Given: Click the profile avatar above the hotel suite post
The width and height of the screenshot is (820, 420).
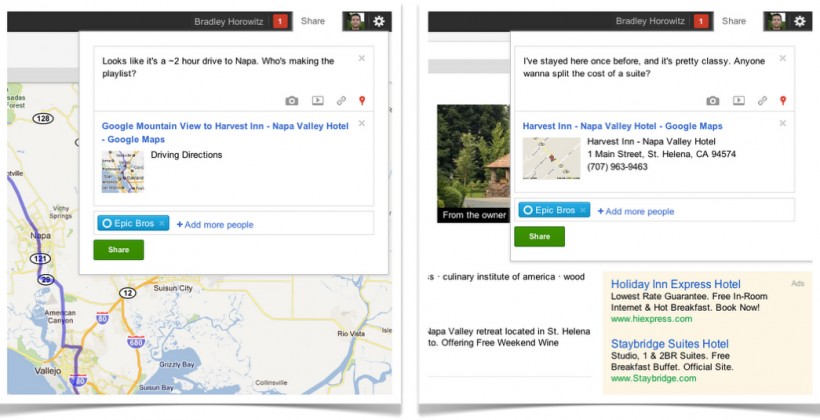Looking at the screenshot, I should point(775,21).
